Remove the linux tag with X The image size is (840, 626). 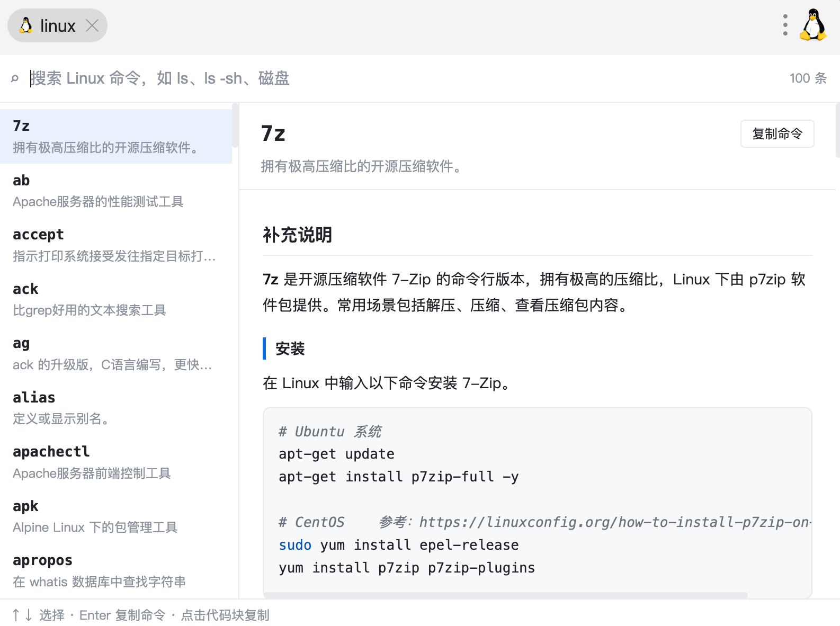92,25
